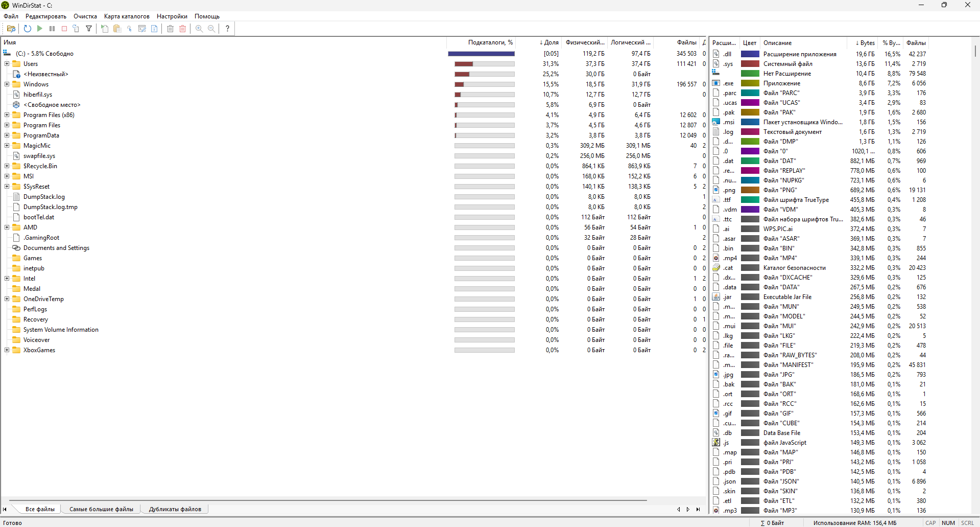The image size is (980, 527).
Task: Click the .dll extension color swatch
Action: coord(750,54)
